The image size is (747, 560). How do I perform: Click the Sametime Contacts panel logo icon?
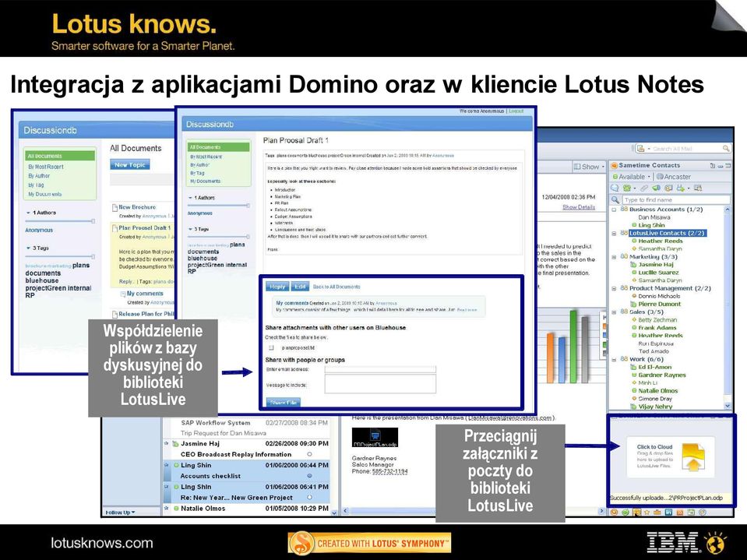coord(615,165)
